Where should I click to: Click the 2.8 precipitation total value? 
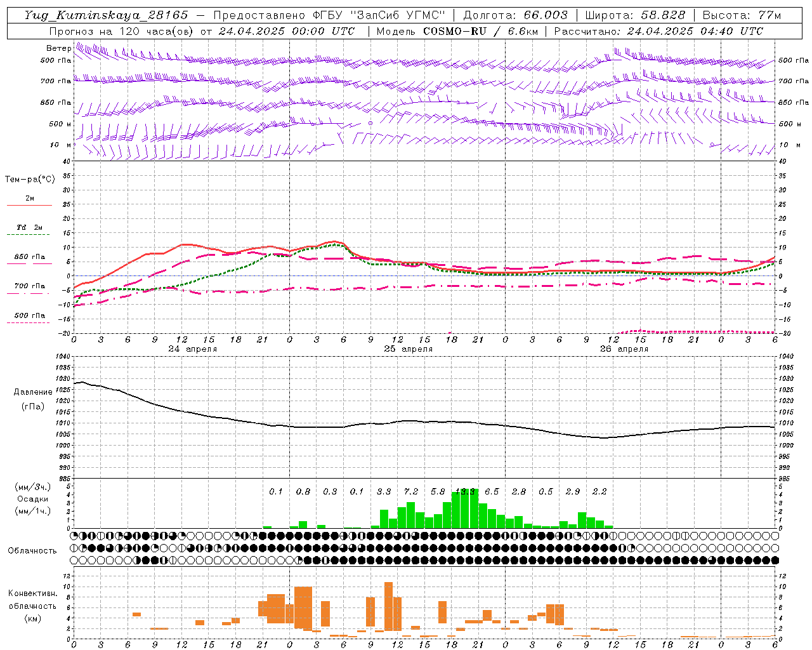click(x=519, y=492)
